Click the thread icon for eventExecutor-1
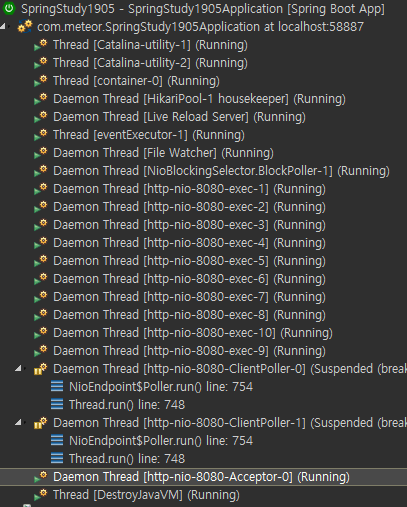This screenshot has height=507, width=407. [x=41, y=135]
